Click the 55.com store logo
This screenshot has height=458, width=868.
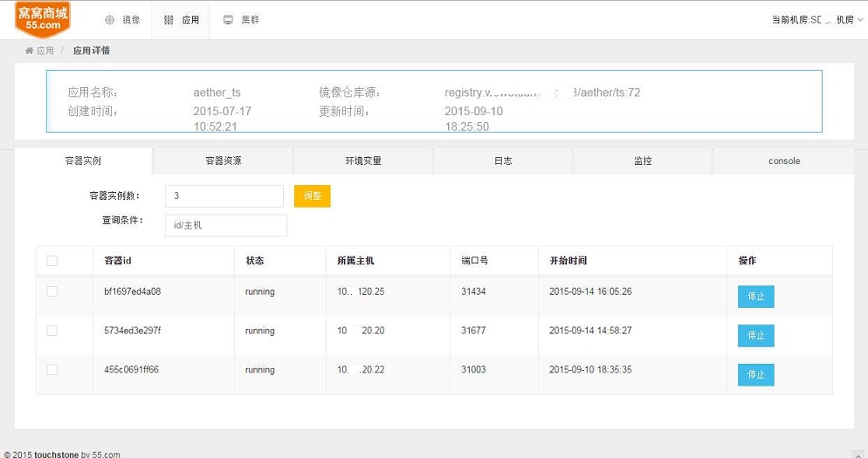pos(43,19)
